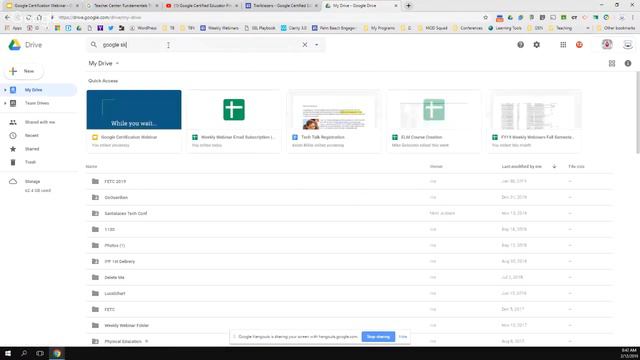Expand Team Drives tree arrow
The height and width of the screenshot is (360, 640).
pyautogui.click(x=5, y=103)
